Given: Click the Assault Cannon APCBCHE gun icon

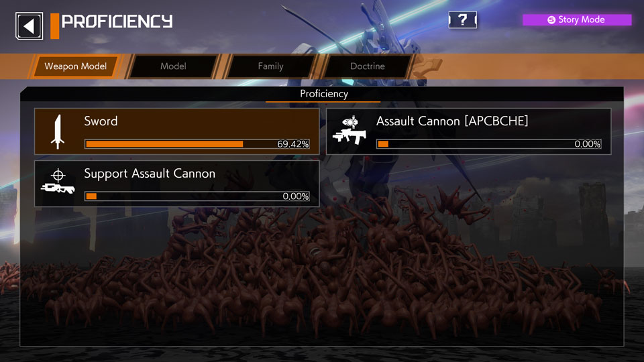Looking at the screenshot, I should (x=350, y=131).
